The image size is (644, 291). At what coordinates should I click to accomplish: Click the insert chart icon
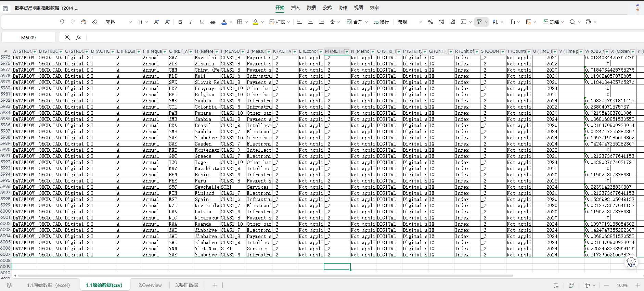pyautogui.click(x=512, y=22)
